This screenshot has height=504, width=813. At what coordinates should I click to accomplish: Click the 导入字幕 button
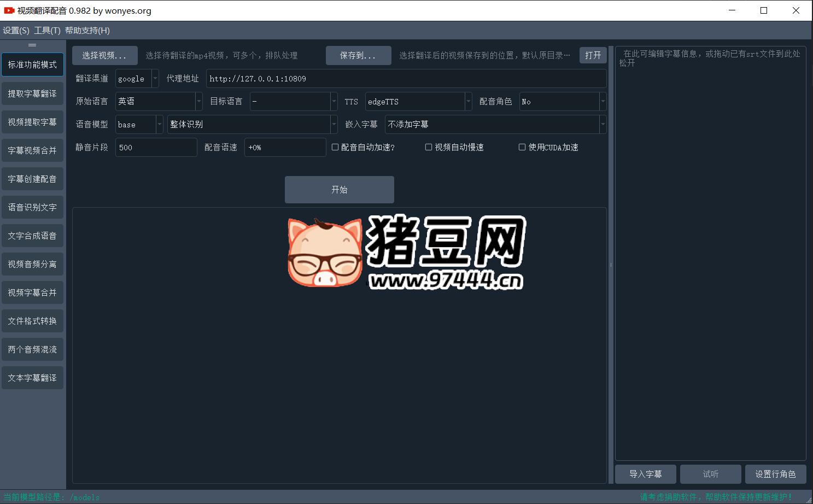[x=645, y=474]
